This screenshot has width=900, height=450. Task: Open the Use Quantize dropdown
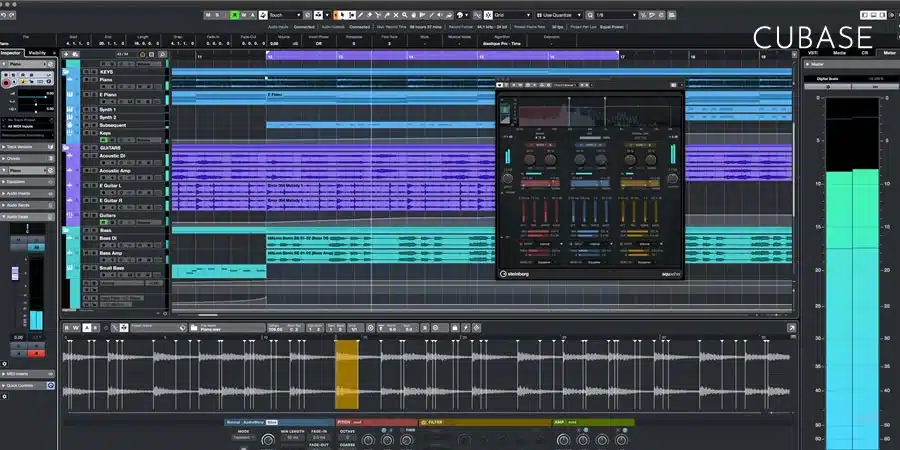click(x=559, y=14)
